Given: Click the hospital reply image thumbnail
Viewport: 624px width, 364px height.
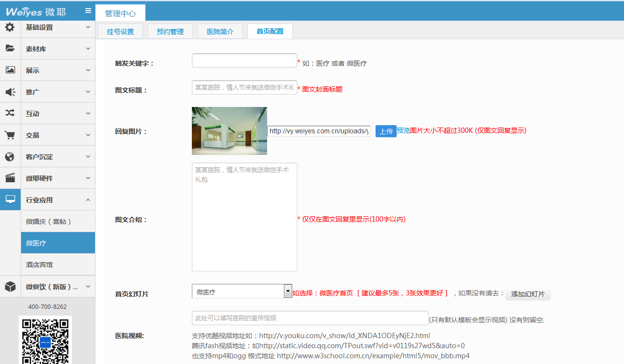Looking at the screenshot, I should [229, 131].
